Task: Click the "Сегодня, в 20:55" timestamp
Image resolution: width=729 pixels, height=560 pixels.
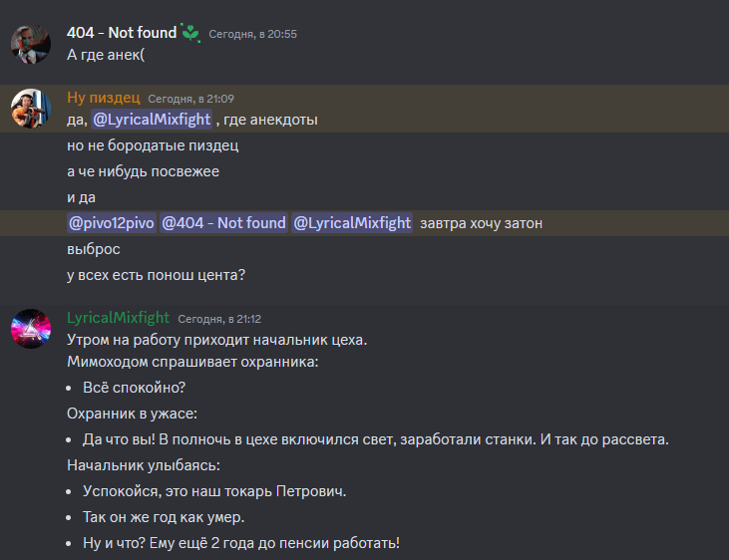Action: (x=252, y=34)
